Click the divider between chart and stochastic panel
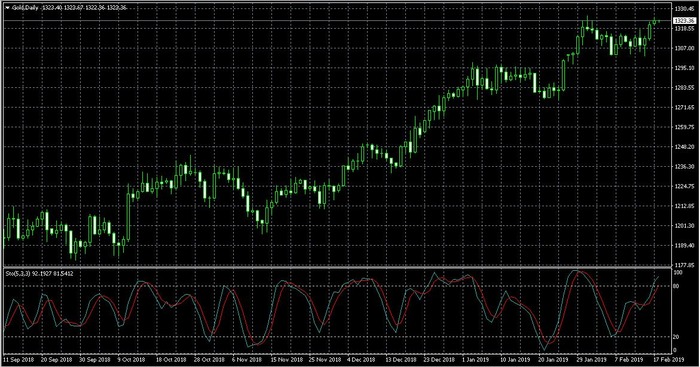Screen dimensions: 700x367 point(338,267)
